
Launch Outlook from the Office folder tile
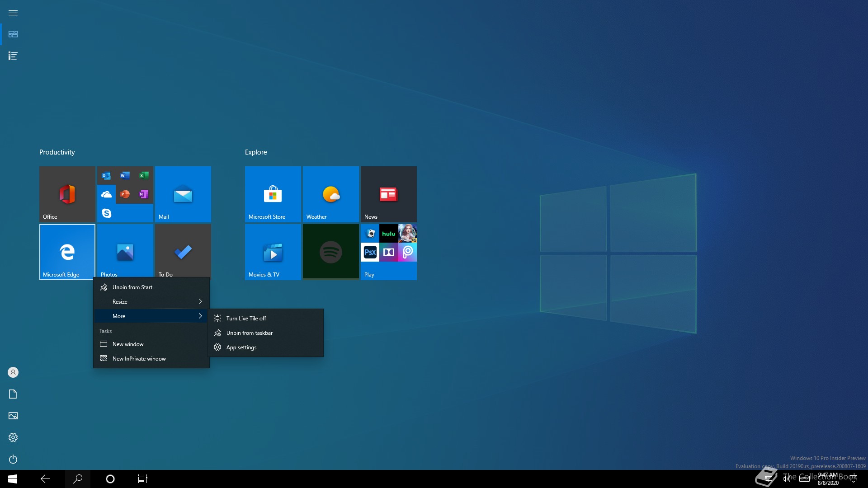[106, 175]
